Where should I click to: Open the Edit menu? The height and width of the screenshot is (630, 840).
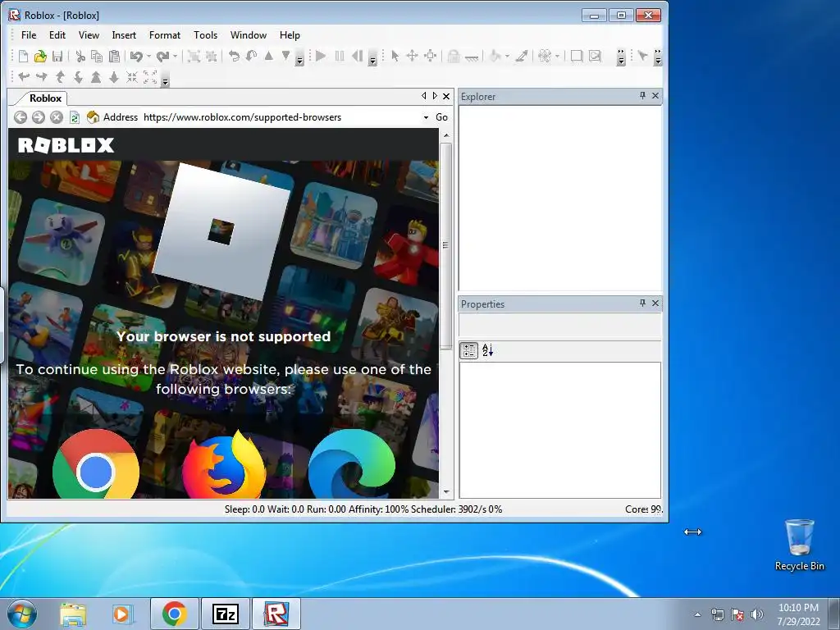tap(57, 35)
